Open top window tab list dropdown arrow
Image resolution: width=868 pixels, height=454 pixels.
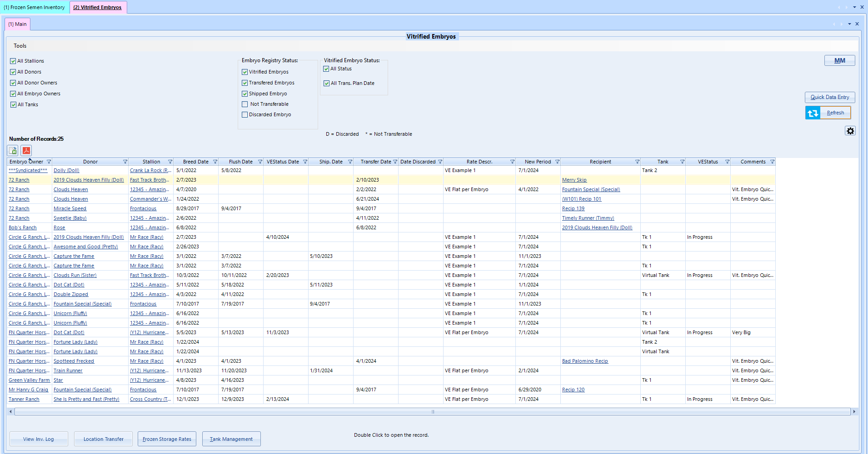click(x=854, y=7)
